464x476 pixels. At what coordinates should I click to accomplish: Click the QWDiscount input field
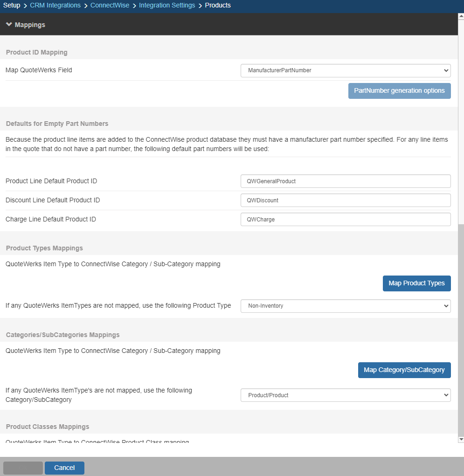click(x=346, y=200)
